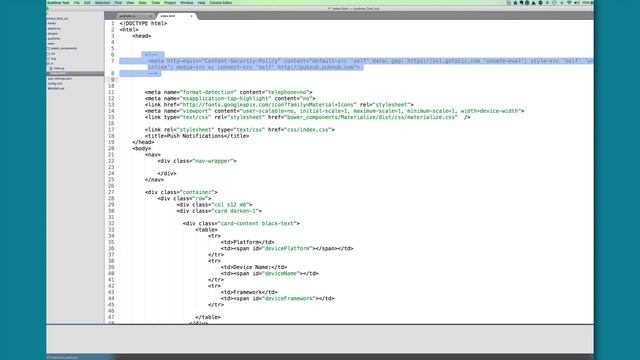Switch to the inactive .js editor tab

coord(127,16)
